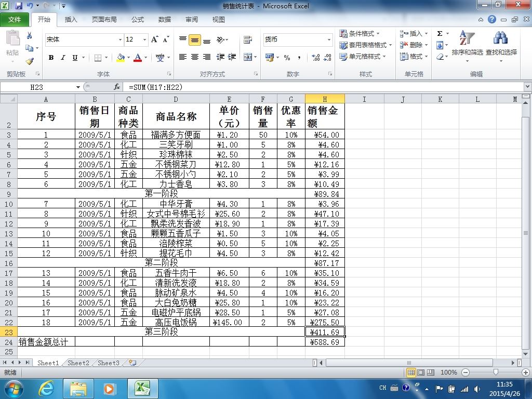Image resolution: width=532 pixels, height=399 pixels.
Task: Click the Wrap Text icon
Action: pos(248,39)
